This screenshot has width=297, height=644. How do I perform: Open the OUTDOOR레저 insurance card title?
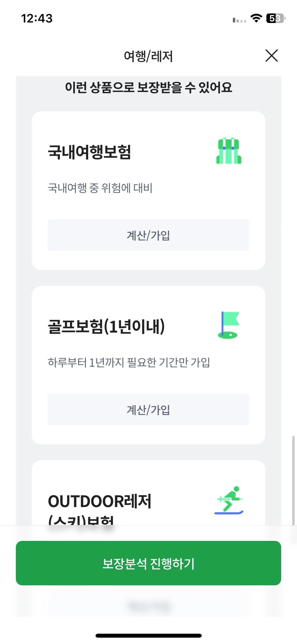[100, 509]
